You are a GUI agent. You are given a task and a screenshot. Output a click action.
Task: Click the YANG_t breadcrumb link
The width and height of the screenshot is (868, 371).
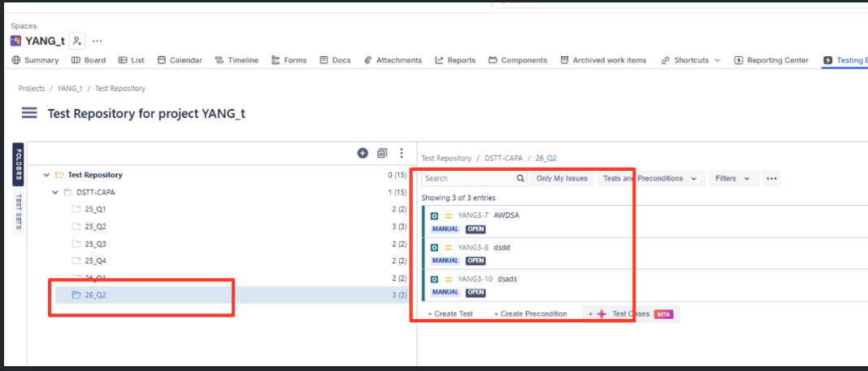click(x=70, y=88)
